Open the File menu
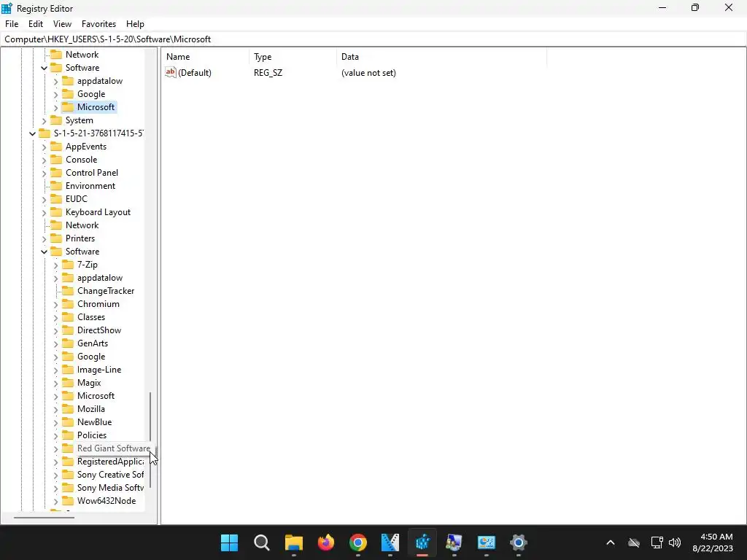The width and height of the screenshot is (747, 560). tap(12, 24)
